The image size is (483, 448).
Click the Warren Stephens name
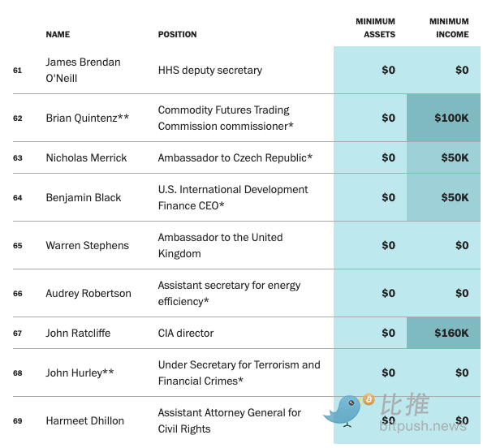pos(88,245)
